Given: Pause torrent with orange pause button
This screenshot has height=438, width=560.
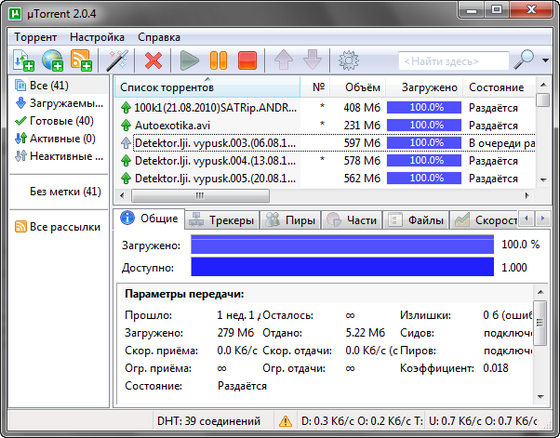Looking at the screenshot, I should 218,60.
